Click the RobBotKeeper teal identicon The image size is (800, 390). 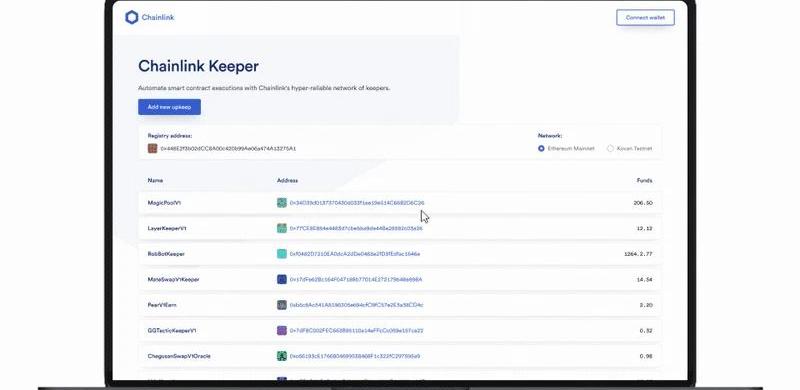[282, 254]
